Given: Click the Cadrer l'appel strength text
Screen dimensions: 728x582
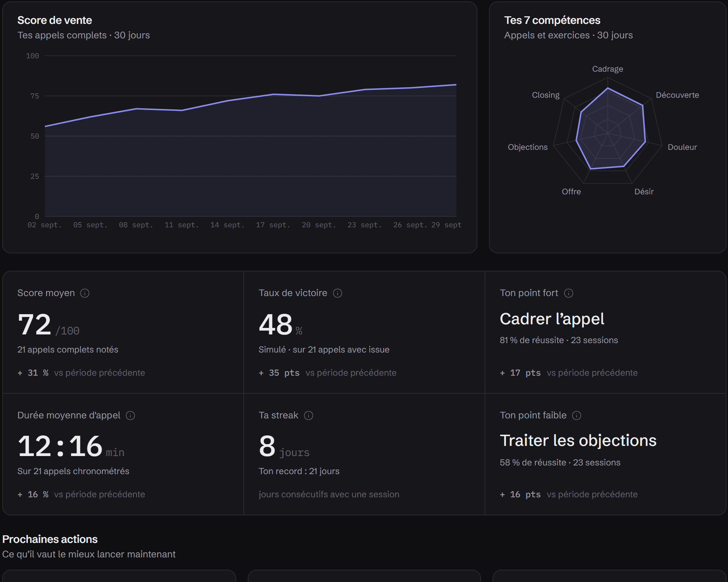Looking at the screenshot, I should (x=552, y=319).
